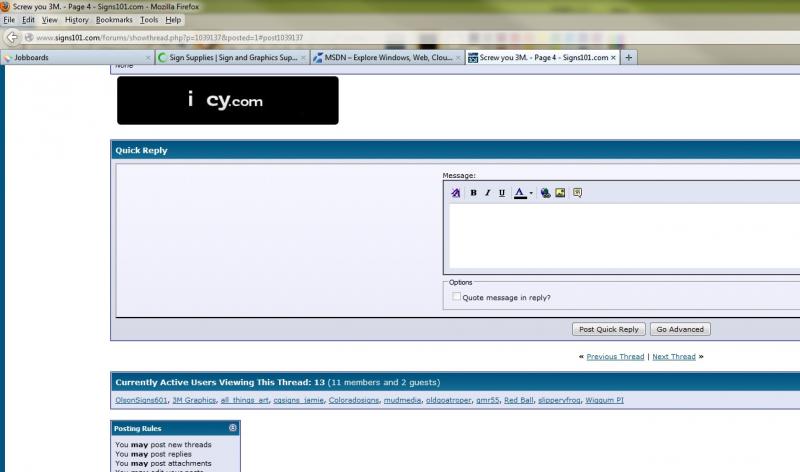Open the Next Thread link
Screen dimensions: 800x472
[x=673, y=357]
